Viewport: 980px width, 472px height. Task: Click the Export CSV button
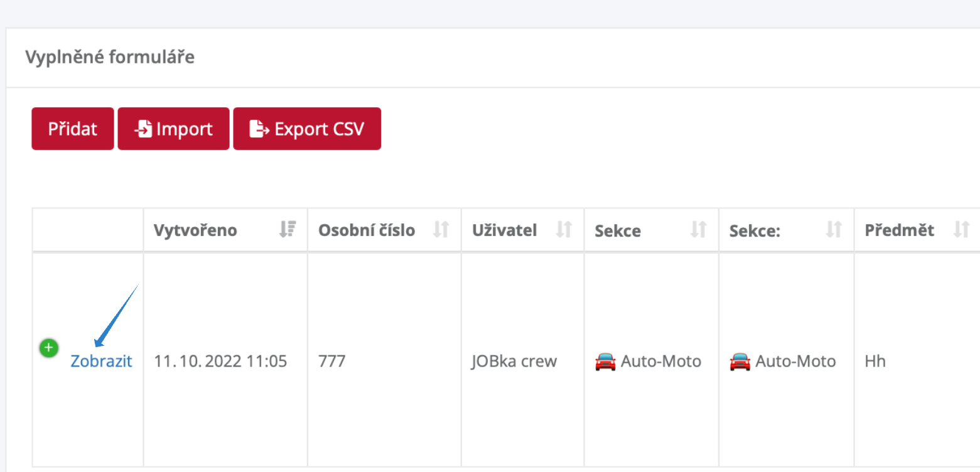click(307, 129)
